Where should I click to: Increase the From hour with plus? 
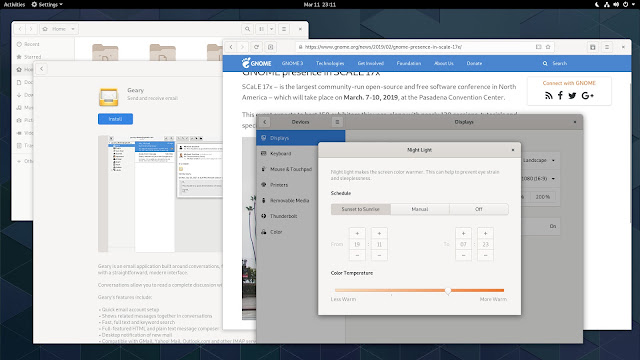coord(357,233)
